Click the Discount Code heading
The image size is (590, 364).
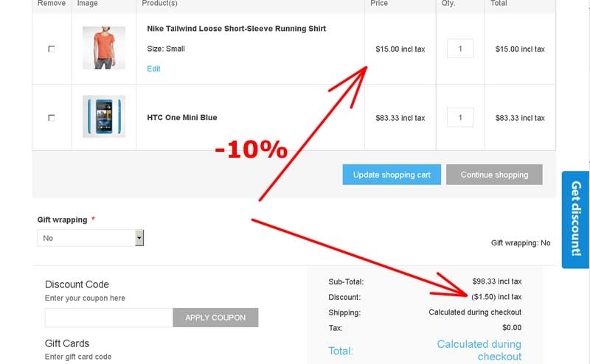point(77,284)
